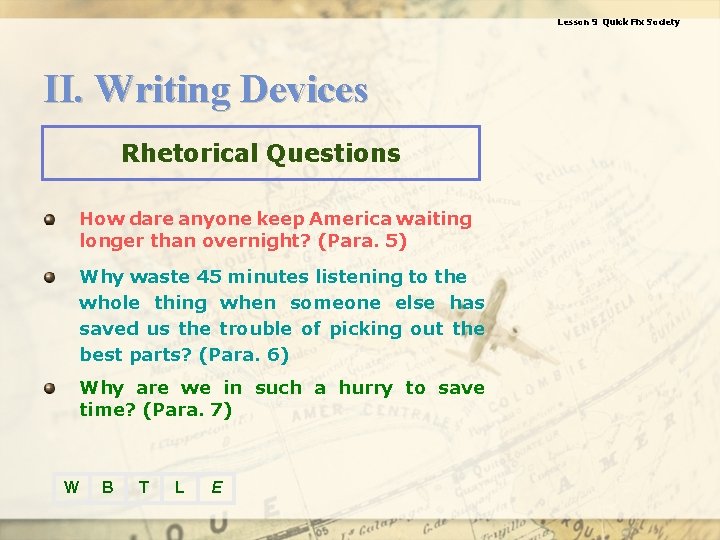Click the T navigation button
The image size is (720, 540).
point(144,488)
